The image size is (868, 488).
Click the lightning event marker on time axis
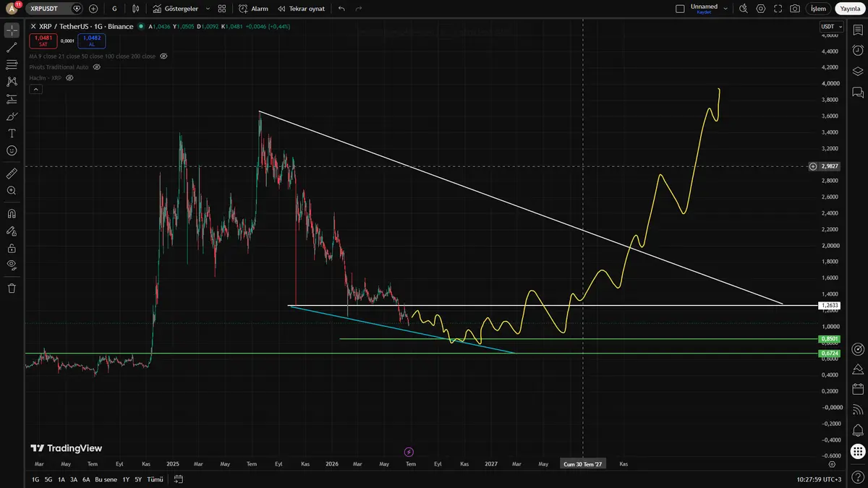(408, 452)
